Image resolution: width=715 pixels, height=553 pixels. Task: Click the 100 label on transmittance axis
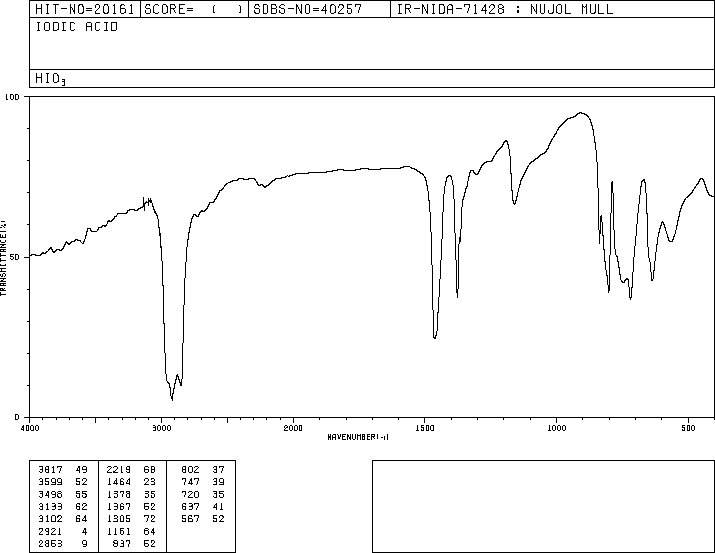[x=12, y=97]
